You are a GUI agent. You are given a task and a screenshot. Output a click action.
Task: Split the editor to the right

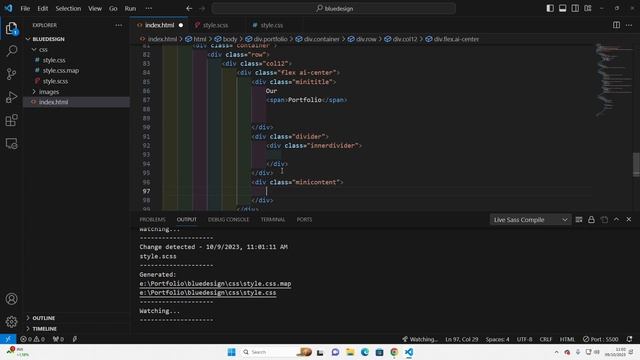pos(616,25)
